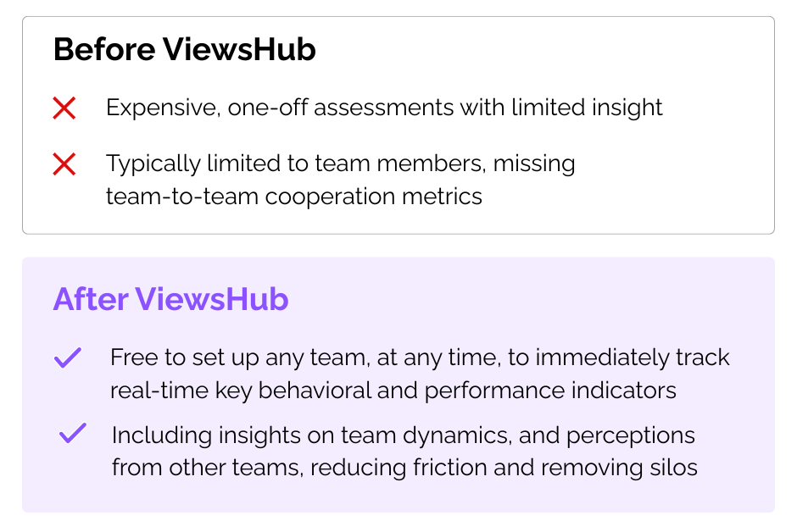Click the word 'After' in the purple heading

(91, 299)
